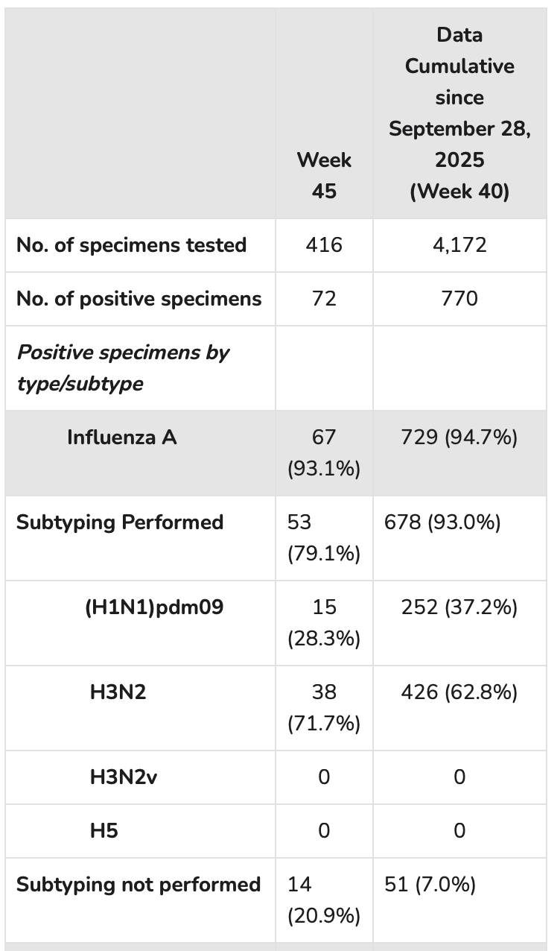Click the 252 (37.2%) cell
Image resolution: width=560 pixels, height=951 pixels.
point(459,607)
